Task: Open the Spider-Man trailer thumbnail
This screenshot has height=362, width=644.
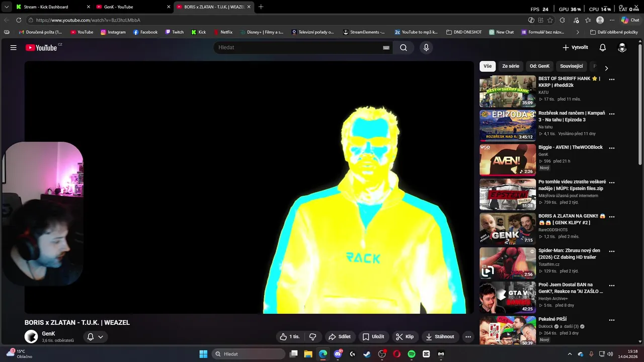Action: point(508,263)
